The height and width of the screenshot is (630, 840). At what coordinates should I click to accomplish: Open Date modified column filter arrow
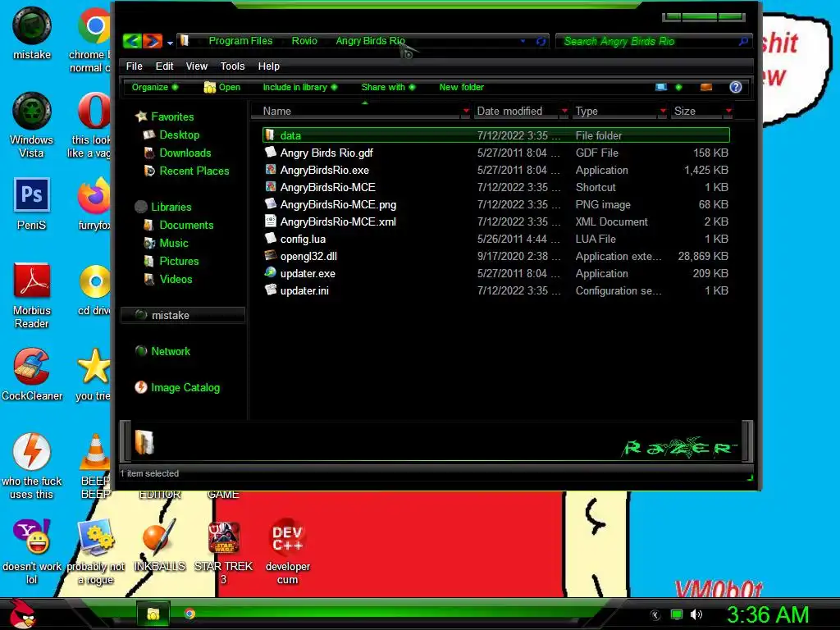[564, 111]
